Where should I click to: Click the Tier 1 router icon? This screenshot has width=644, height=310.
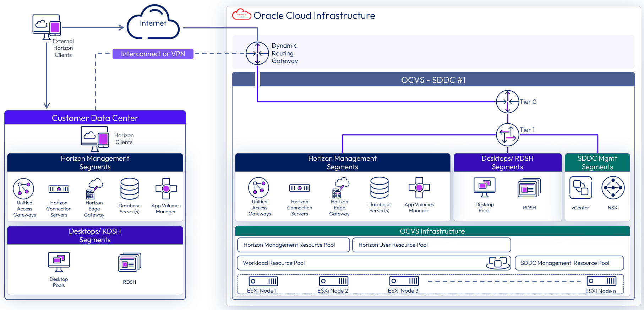pyautogui.click(x=507, y=135)
